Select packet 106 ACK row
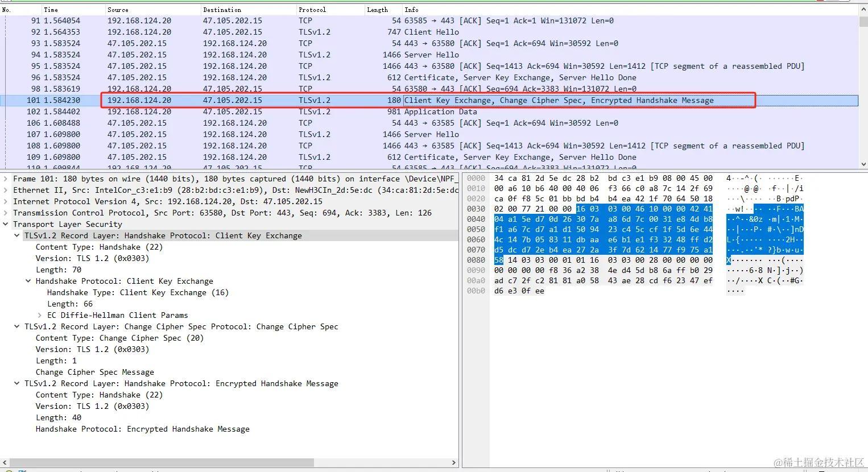 [x=429, y=123]
